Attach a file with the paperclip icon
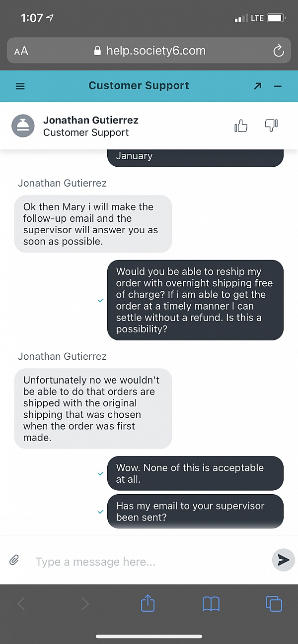 (x=14, y=561)
